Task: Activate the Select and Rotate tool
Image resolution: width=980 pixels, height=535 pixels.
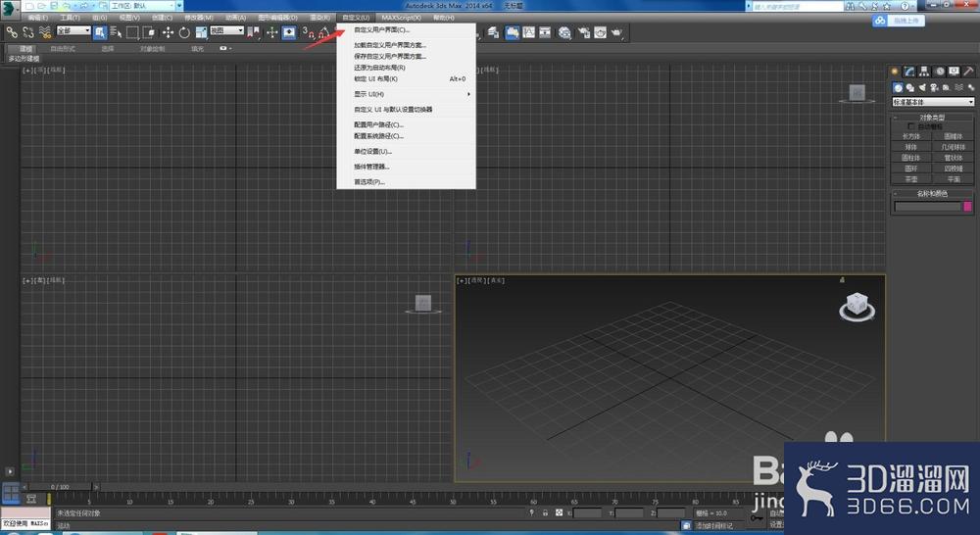Action: tap(184, 32)
